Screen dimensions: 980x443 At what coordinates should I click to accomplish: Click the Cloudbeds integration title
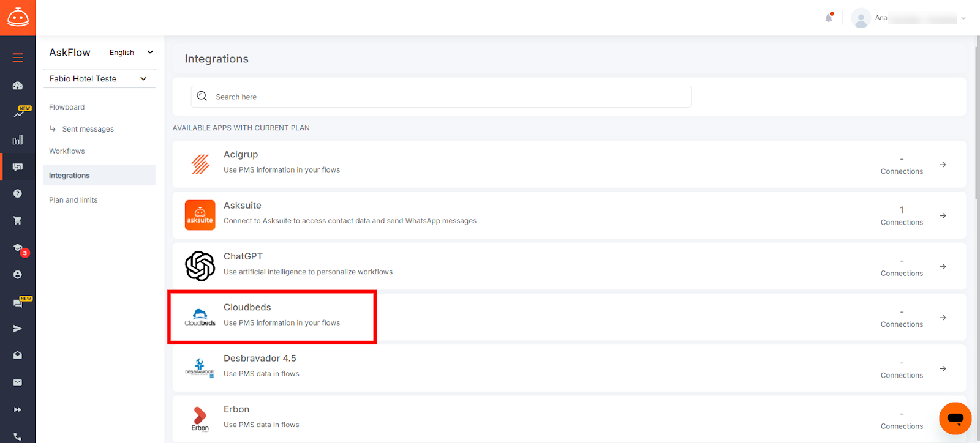point(247,307)
